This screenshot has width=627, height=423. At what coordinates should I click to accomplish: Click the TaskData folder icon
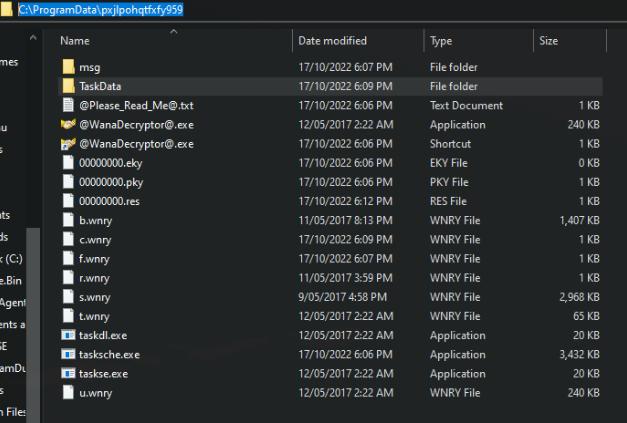coord(68,86)
